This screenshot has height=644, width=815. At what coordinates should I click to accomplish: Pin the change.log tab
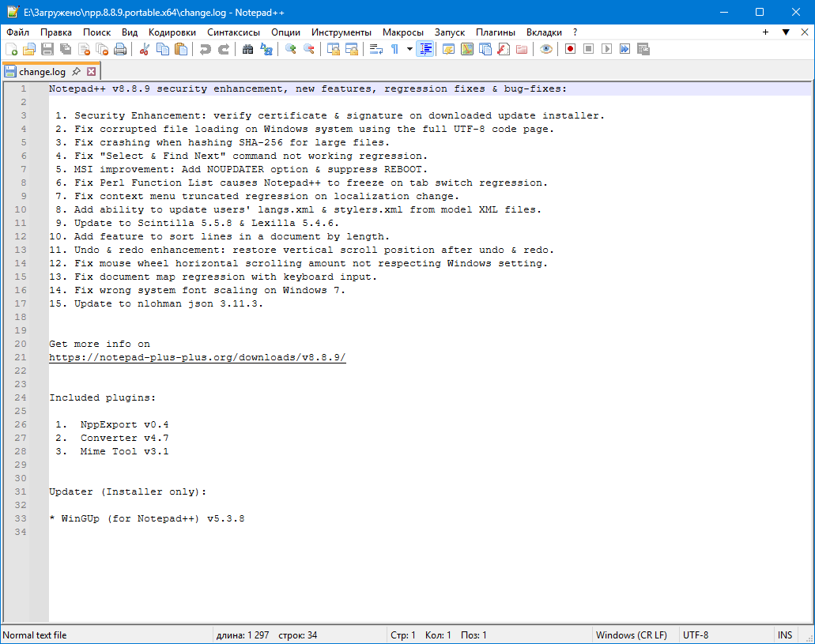(76, 71)
